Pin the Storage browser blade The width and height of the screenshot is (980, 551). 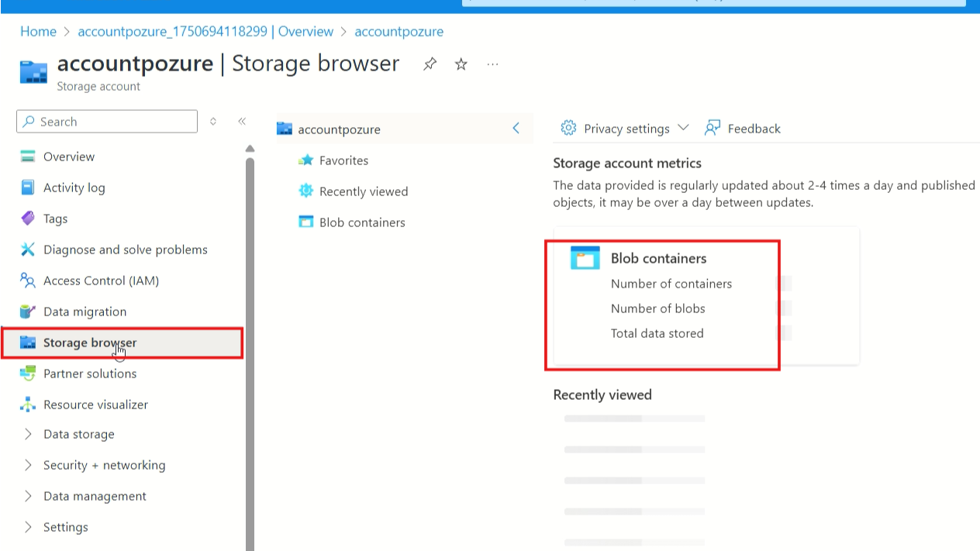430,64
